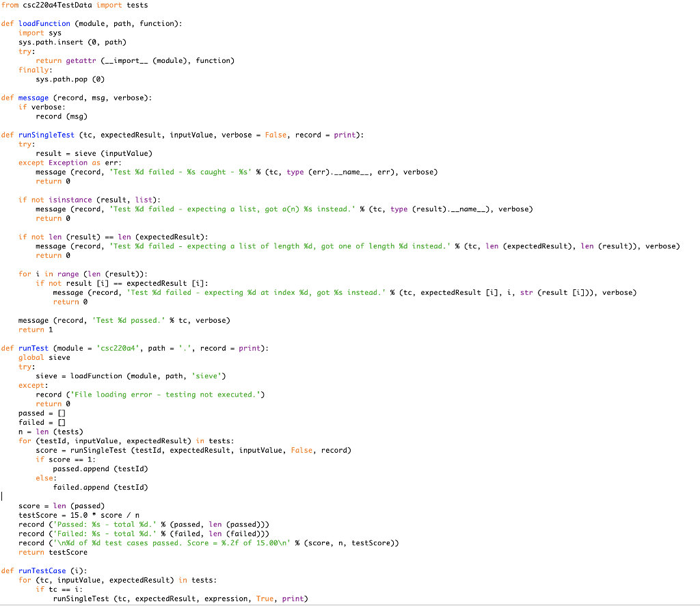The image size is (700, 606).
Task: Click the 'Passed: %s - total %d.' string
Action: coord(105,525)
